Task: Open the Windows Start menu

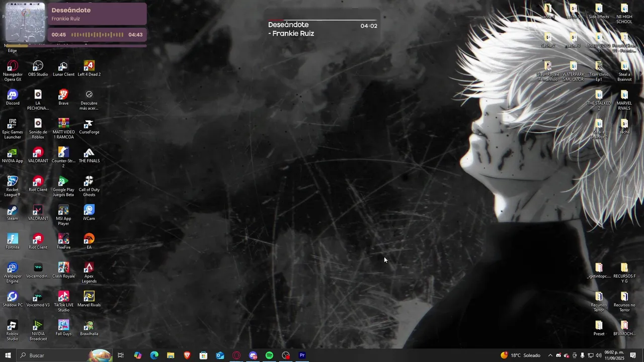Action: coord(8,355)
